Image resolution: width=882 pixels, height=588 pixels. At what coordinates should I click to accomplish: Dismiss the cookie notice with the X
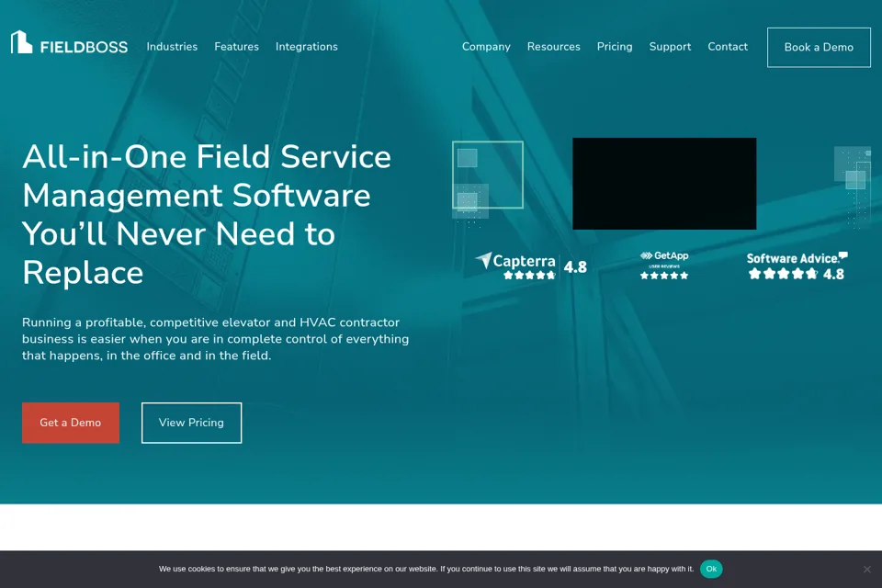point(866,569)
